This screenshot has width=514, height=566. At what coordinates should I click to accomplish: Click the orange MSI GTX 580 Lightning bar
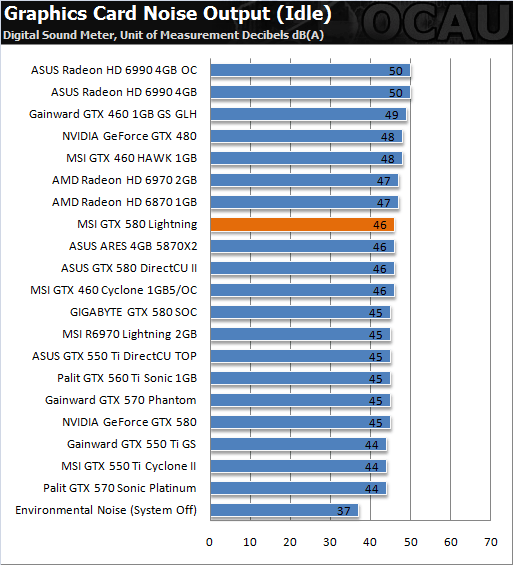[x=302, y=225]
